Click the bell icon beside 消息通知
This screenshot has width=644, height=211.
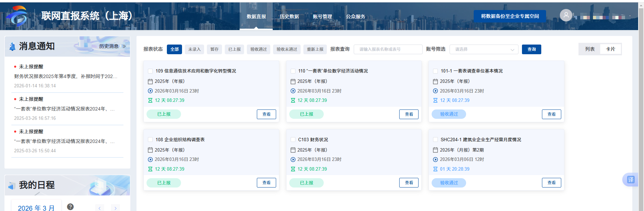(x=12, y=47)
